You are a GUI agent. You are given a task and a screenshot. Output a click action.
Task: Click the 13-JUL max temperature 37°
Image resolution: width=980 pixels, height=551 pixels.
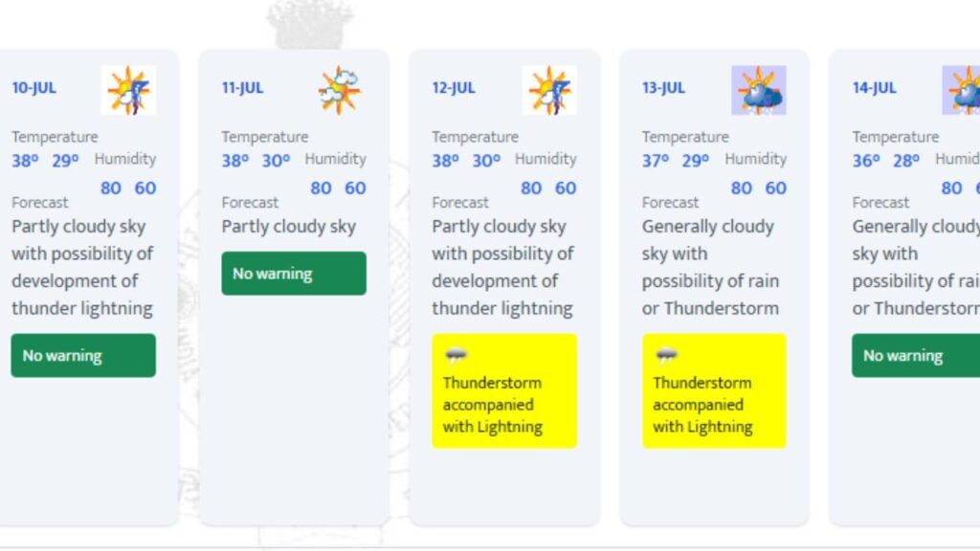(x=655, y=161)
